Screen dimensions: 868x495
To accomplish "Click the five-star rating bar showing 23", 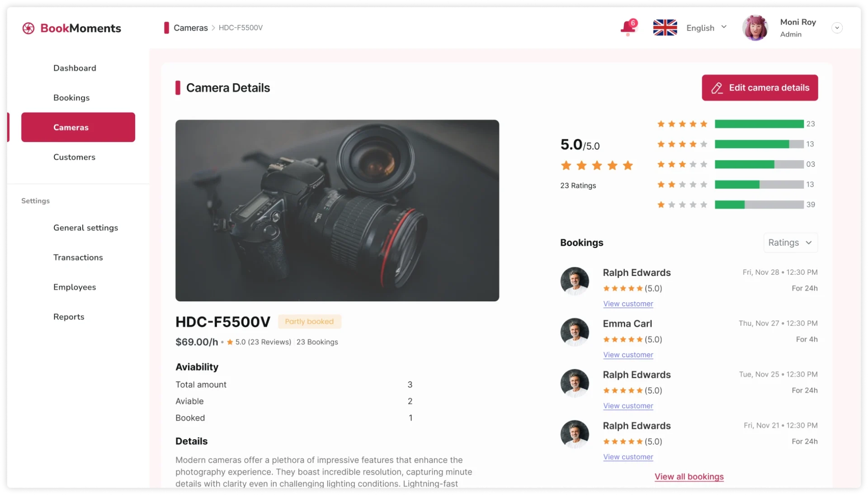I will pyautogui.click(x=759, y=124).
